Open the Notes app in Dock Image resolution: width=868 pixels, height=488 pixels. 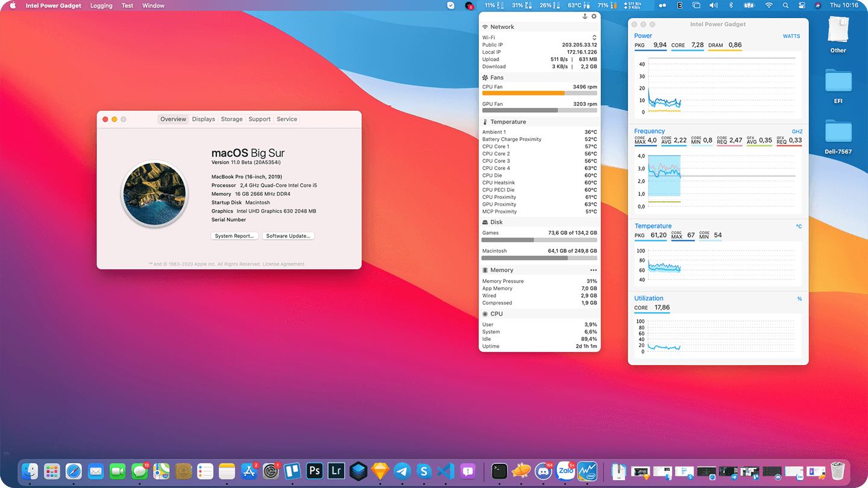(x=227, y=471)
